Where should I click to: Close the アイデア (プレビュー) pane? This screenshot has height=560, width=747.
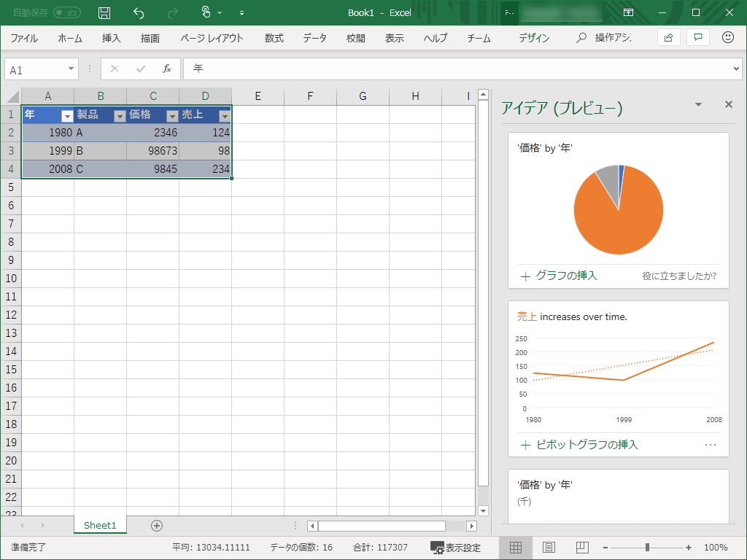pyautogui.click(x=729, y=104)
